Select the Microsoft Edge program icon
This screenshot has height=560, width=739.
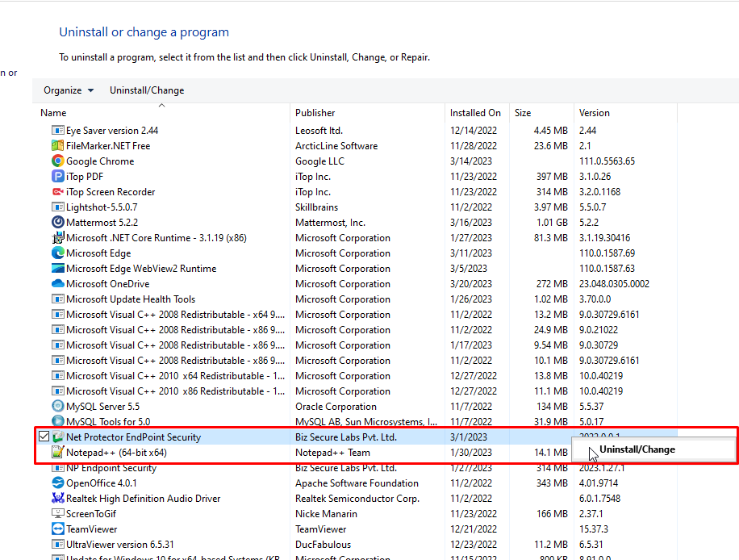pos(58,253)
